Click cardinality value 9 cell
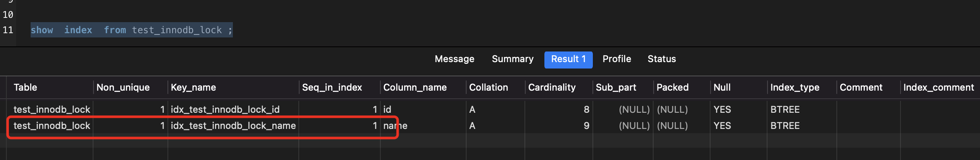This screenshot has width=980, height=160. click(x=559, y=126)
